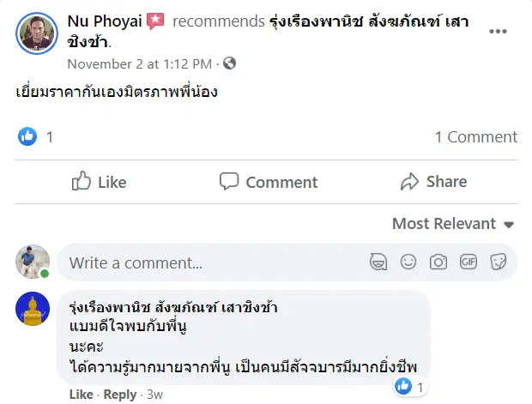532x404 pixels.
Task: Open Nu Phoyai's profile picture
Action: click(x=36, y=33)
